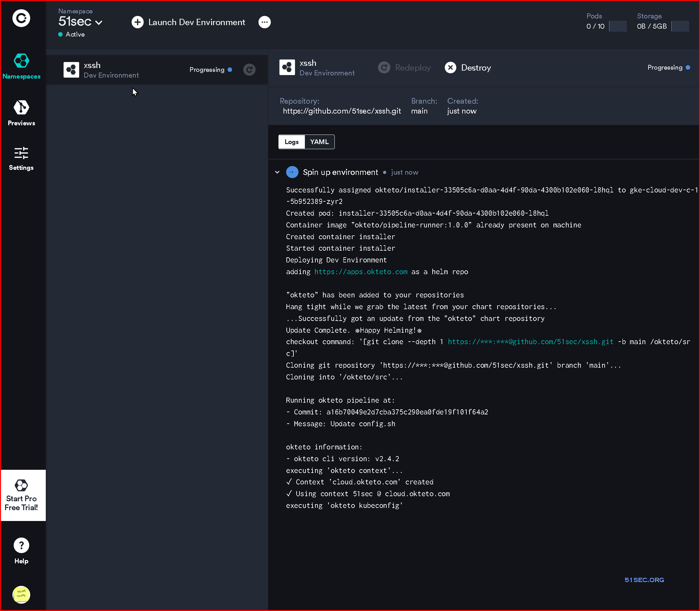Switch to the Logs tab
Image resolution: width=700 pixels, height=611 pixels.
click(x=292, y=142)
